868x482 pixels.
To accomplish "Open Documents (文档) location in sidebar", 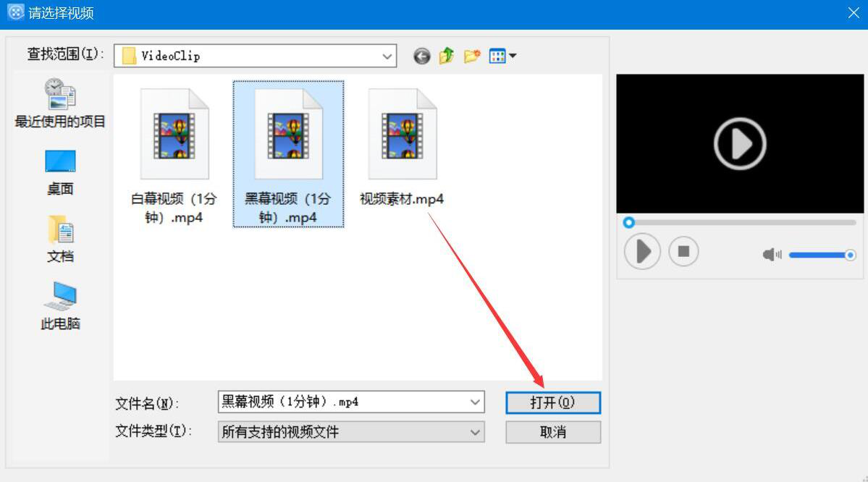I will (x=60, y=239).
